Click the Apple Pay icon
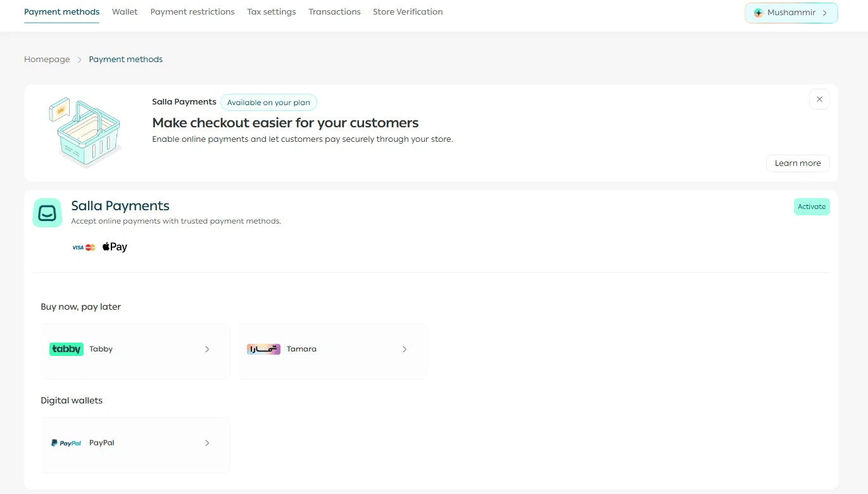This screenshot has height=494, width=868. pos(115,247)
